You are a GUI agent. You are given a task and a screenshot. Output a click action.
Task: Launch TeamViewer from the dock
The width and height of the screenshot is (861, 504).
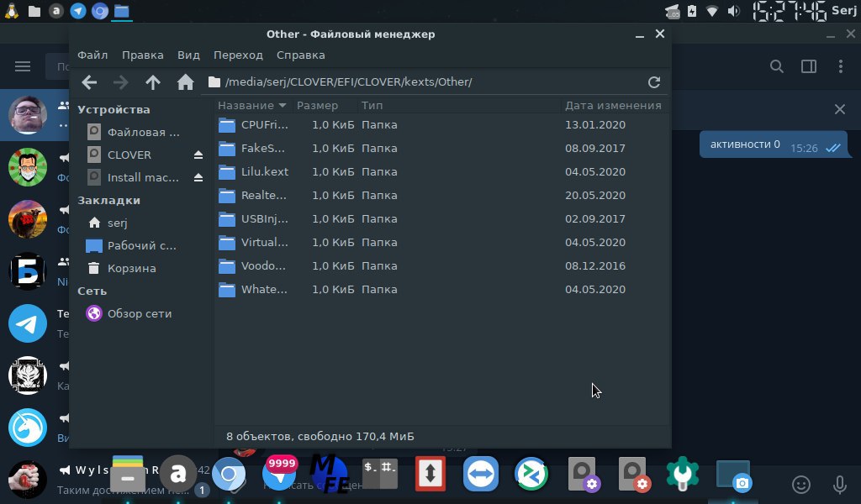click(480, 474)
